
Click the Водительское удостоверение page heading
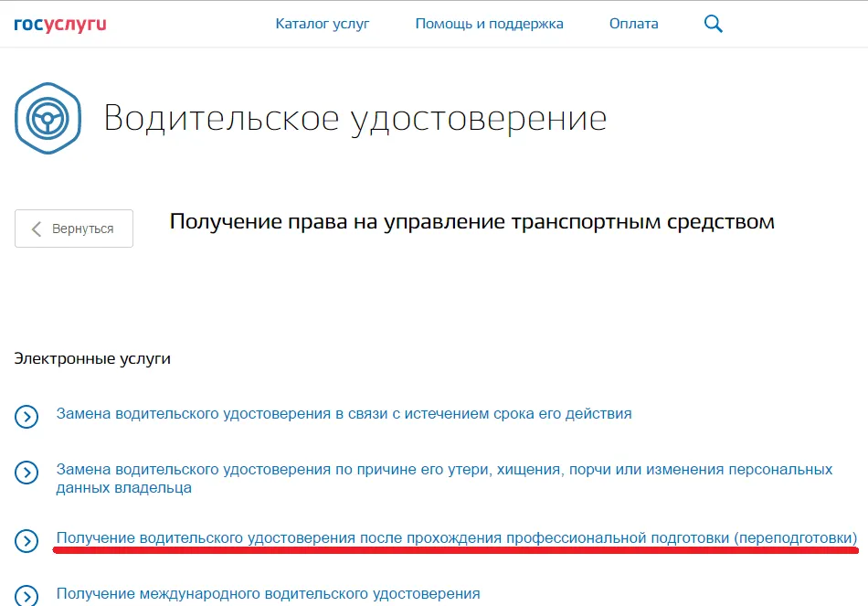tap(355, 119)
